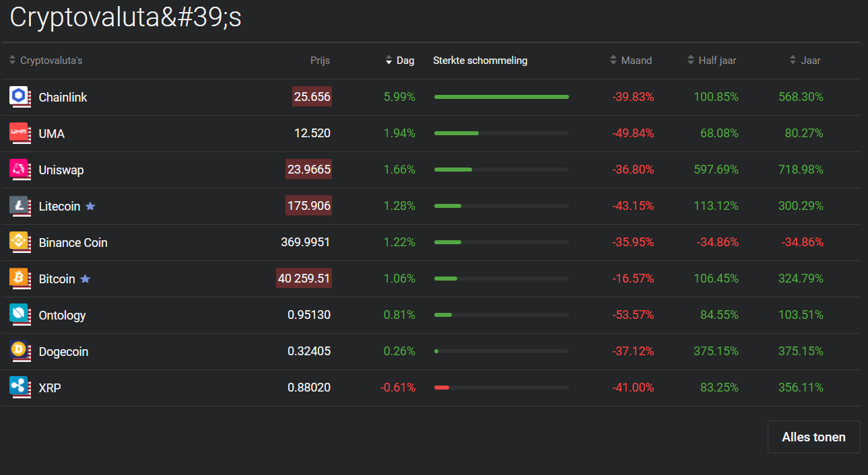Open the XRP name link
Screen dimensions: 868x475
pos(50,388)
